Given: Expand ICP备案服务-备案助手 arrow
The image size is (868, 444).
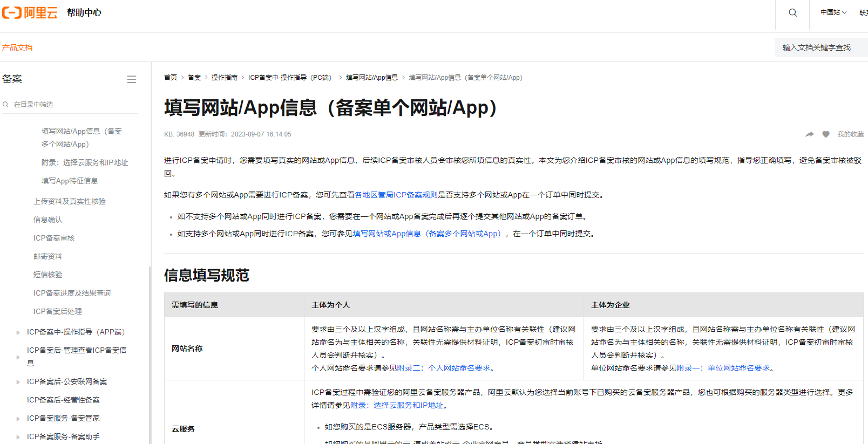Looking at the screenshot, I should 18,437.
